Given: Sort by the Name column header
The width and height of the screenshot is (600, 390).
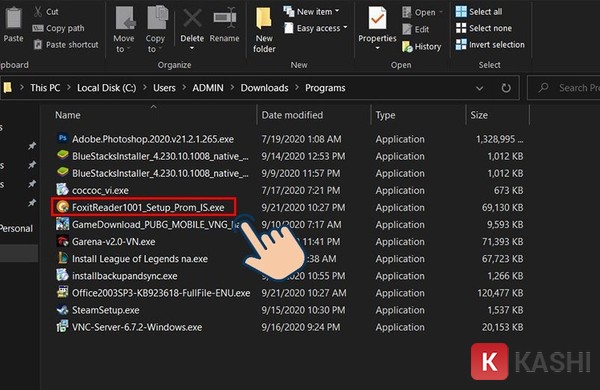Looking at the screenshot, I should point(68,115).
